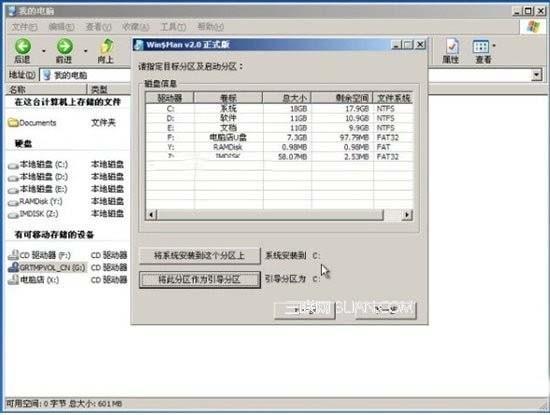Click the total size column header
The height and width of the screenshot is (415, 550).
tap(287, 98)
